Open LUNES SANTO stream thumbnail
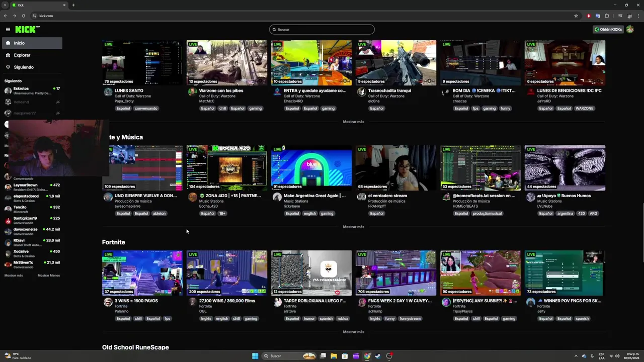The width and height of the screenshot is (644, 362). (x=142, y=63)
